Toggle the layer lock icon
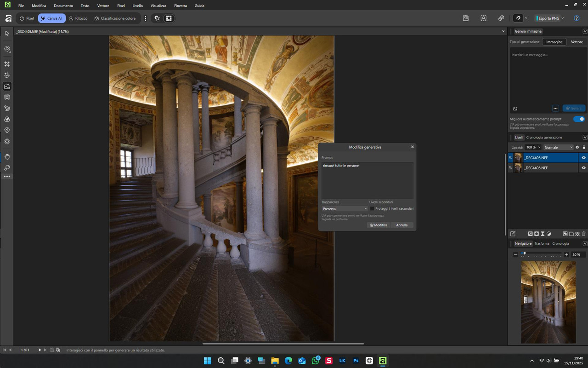Image resolution: width=588 pixels, height=368 pixels. click(x=584, y=147)
